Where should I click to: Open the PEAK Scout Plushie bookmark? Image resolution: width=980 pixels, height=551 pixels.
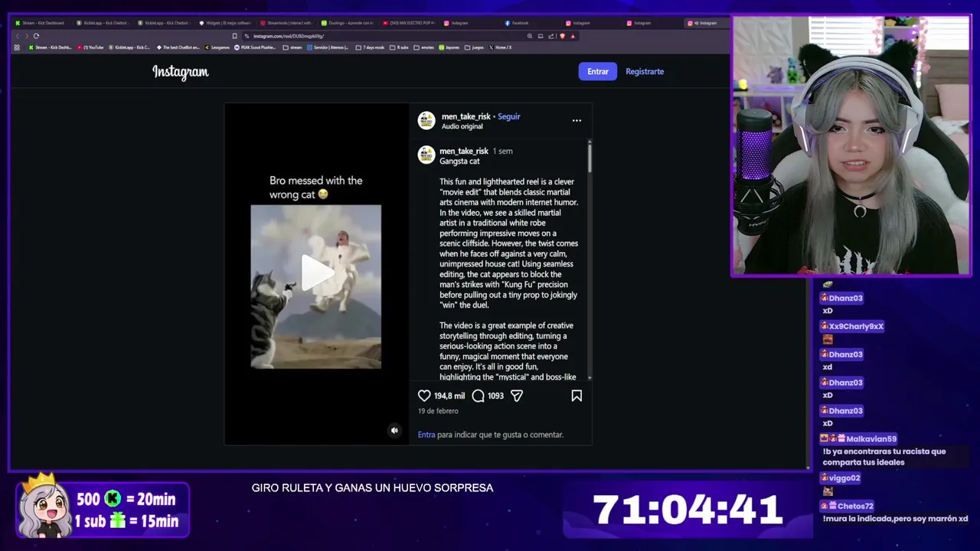(x=255, y=47)
